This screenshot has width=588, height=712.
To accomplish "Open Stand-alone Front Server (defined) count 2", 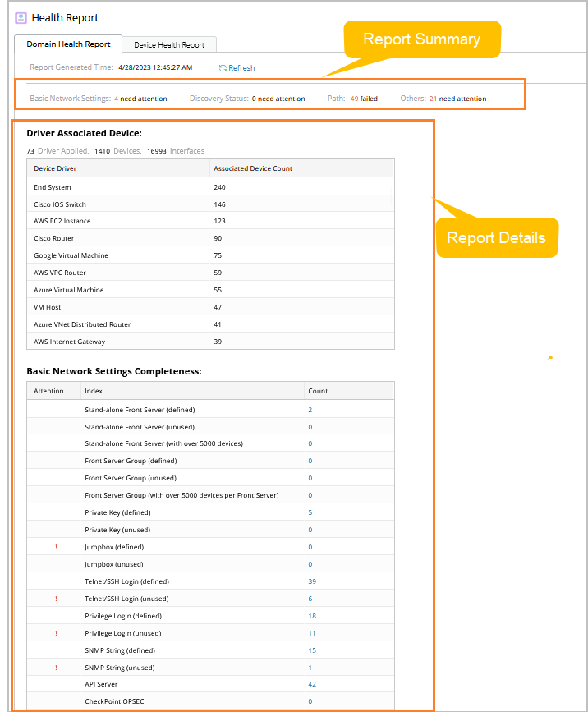I will pos(310,409).
